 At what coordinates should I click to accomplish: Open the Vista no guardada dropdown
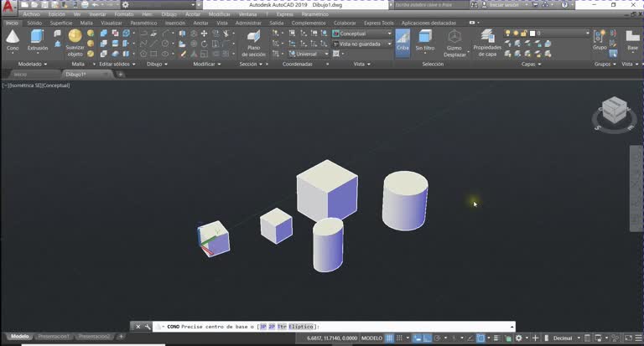click(x=362, y=44)
